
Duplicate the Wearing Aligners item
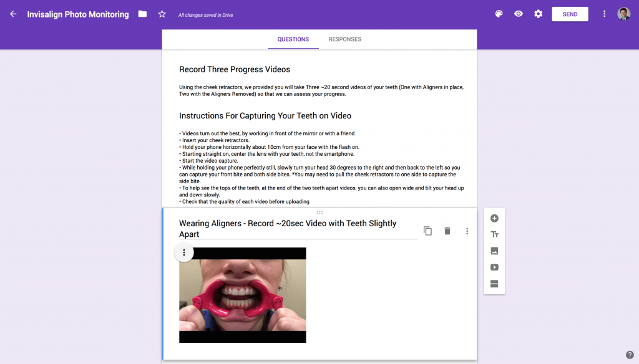[427, 231]
